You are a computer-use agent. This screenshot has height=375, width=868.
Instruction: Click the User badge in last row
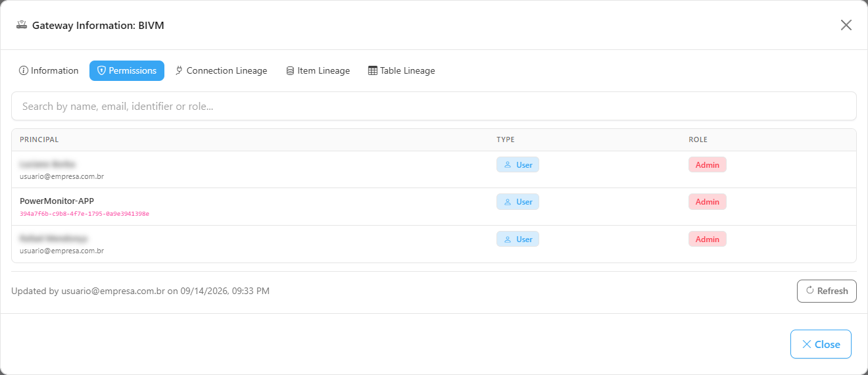(x=518, y=239)
